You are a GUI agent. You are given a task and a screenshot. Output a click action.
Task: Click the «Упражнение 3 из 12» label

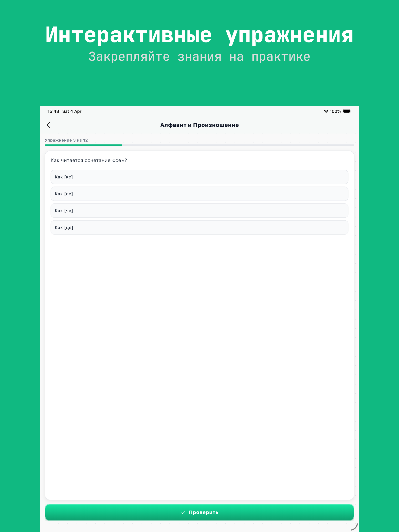point(66,140)
